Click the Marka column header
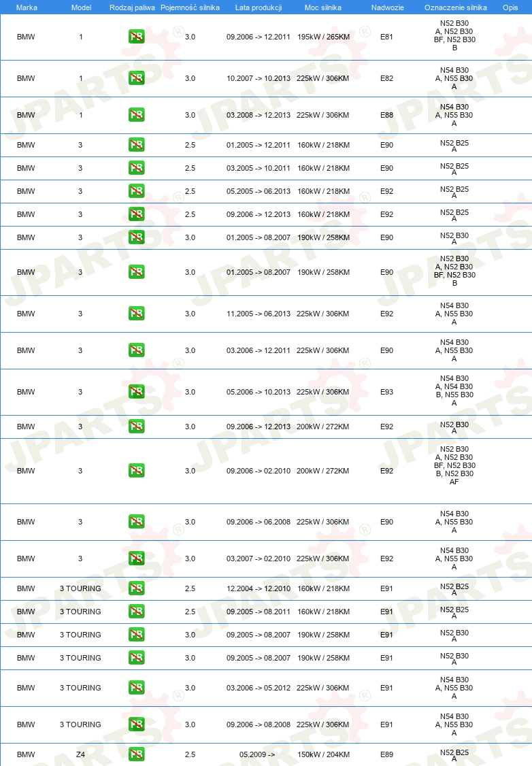Image resolution: width=532 pixels, height=766 pixels. point(27,7)
